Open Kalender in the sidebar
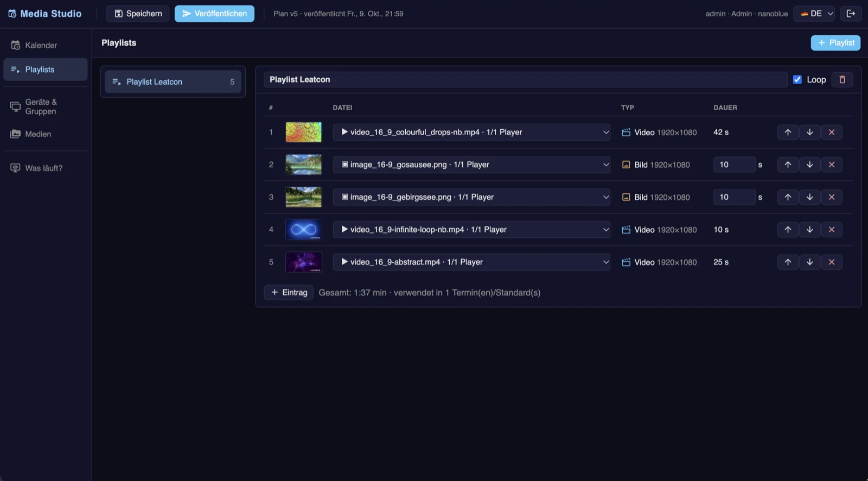Image resolution: width=868 pixels, height=481 pixels. click(46, 45)
